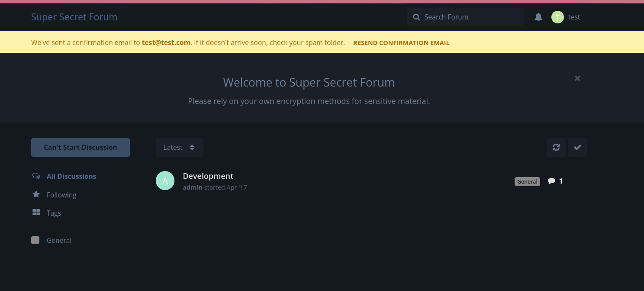Click the test user avatar

coord(557,17)
